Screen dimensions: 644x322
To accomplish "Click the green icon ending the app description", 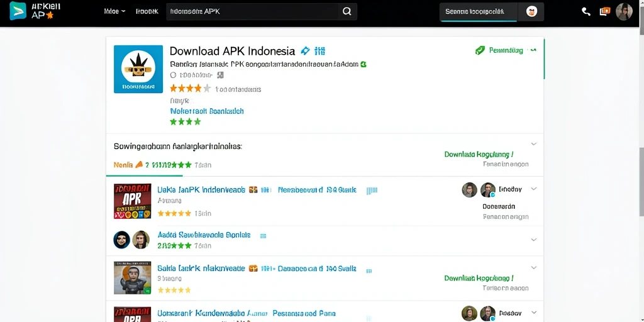I will (363, 64).
